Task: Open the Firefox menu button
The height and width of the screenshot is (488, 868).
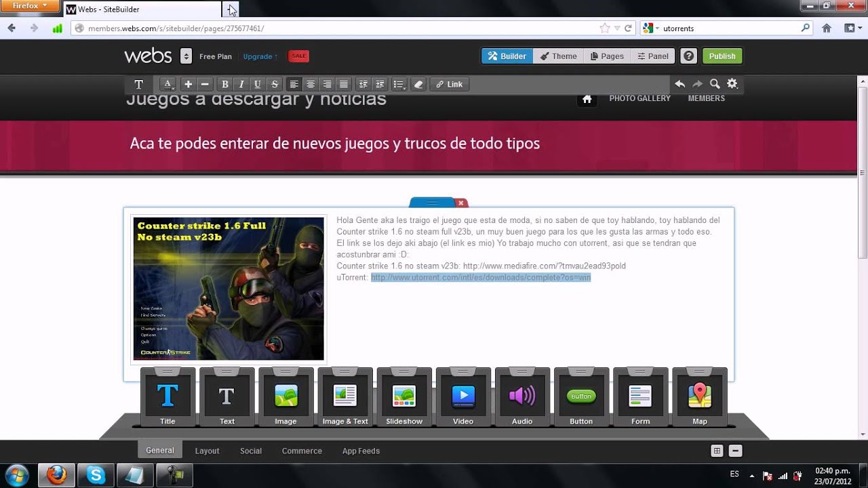Action: point(30,6)
